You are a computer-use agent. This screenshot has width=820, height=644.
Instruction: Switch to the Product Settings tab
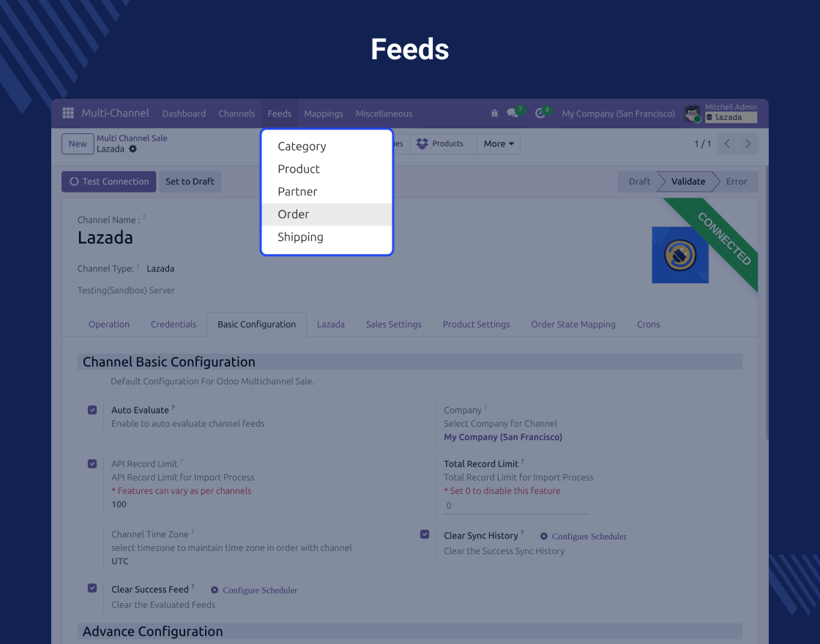(x=476, y=324)
